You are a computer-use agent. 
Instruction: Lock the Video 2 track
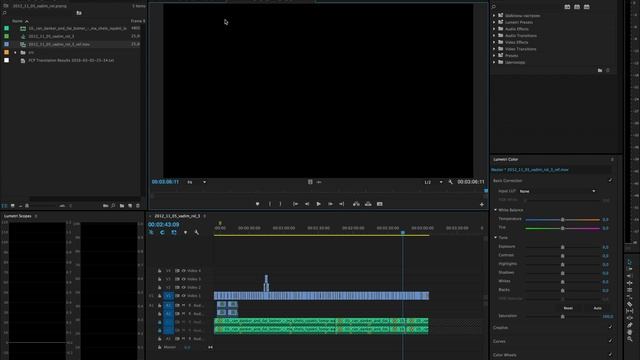pyautogui.click(x=160, y=287)
